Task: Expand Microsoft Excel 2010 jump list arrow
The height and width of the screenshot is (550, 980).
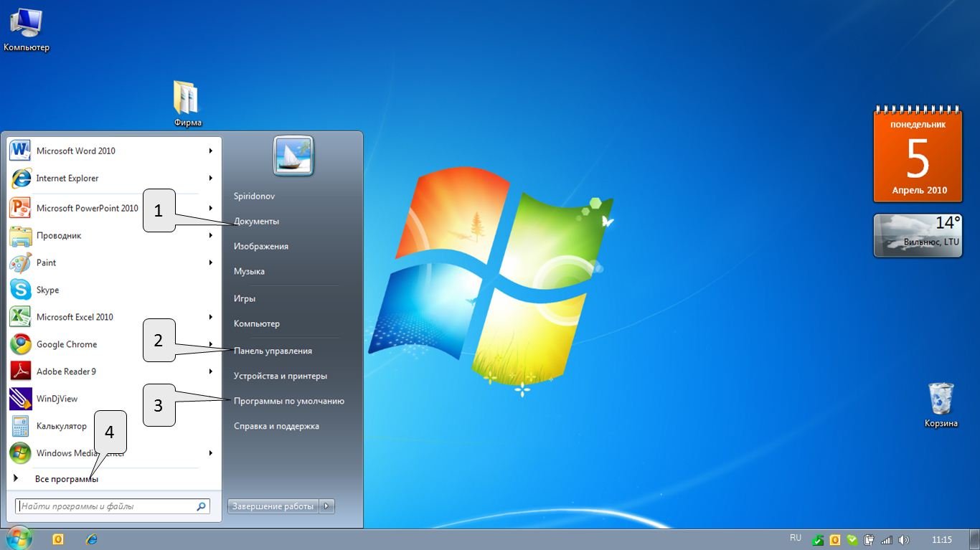Action: (211, 317)
